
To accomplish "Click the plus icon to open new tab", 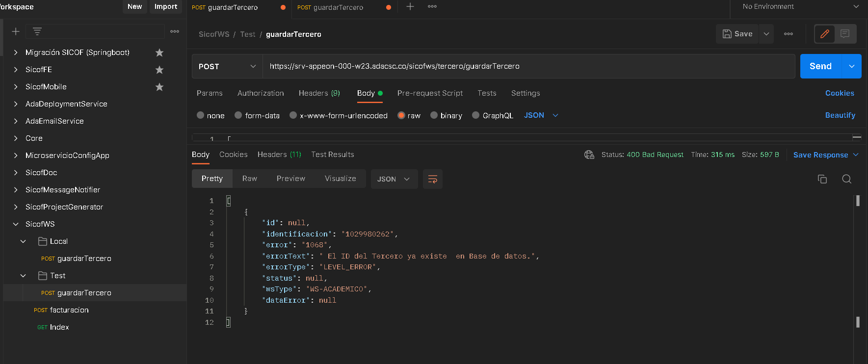I will (x=410, y=7).
